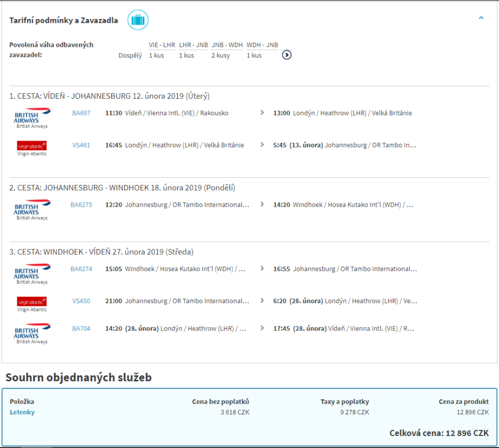This screenshot has width=499, height=448.
Task: Click British Airways logo for Vienna-London flight
Action: pyautogui.click(x=32, y=117)
